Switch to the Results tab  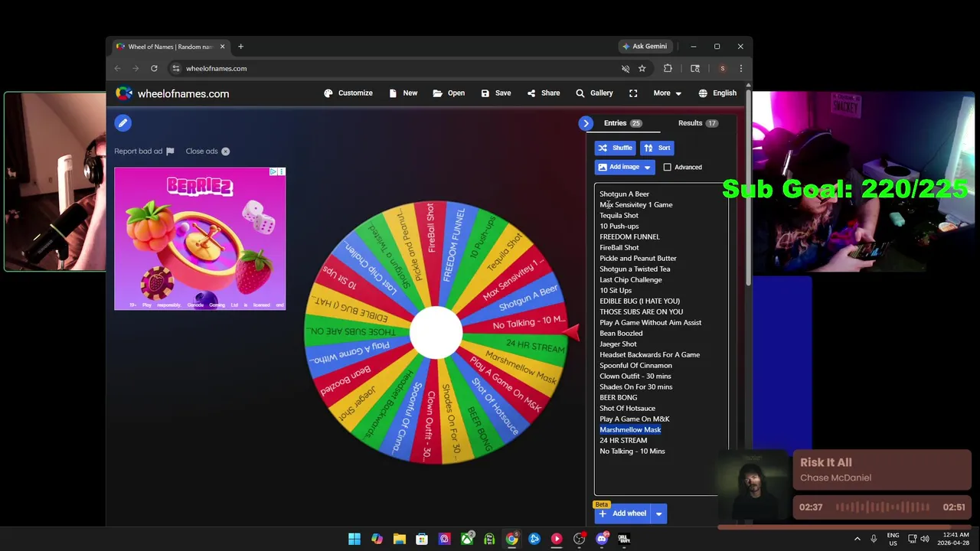tap(697, 123)
